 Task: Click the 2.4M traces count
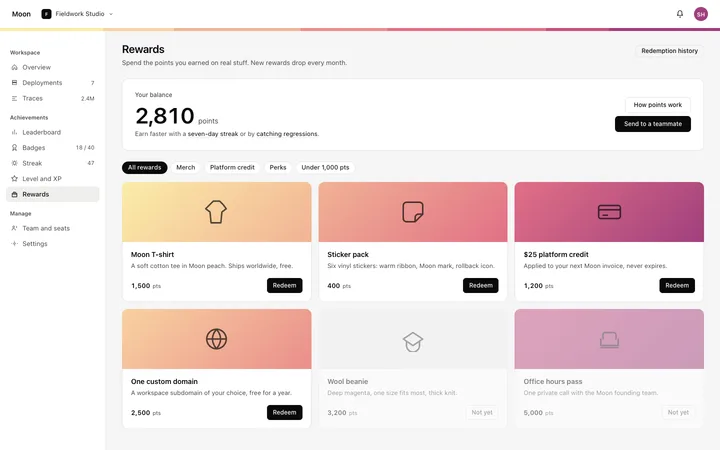pos(88,99)
